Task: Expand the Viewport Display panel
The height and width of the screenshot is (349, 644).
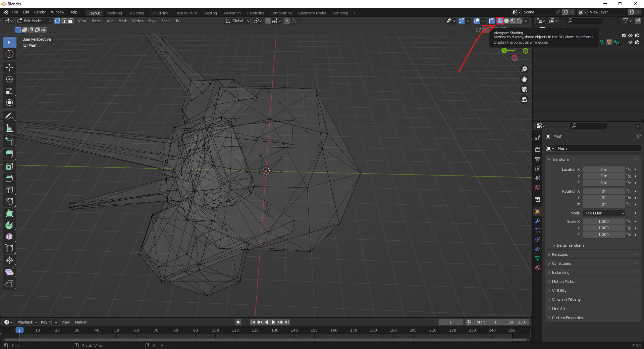Action: click(x=566, y=300)
